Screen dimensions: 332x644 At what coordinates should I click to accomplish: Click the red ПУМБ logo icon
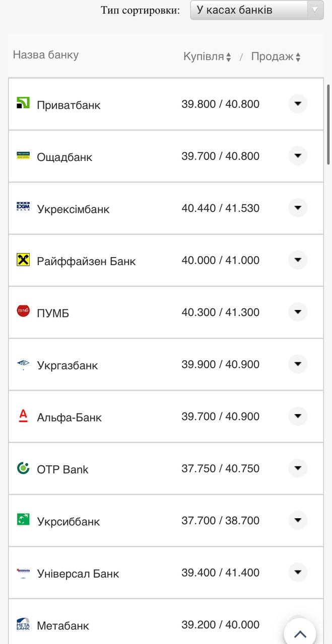pyautogui.click(x=23, y=311)
